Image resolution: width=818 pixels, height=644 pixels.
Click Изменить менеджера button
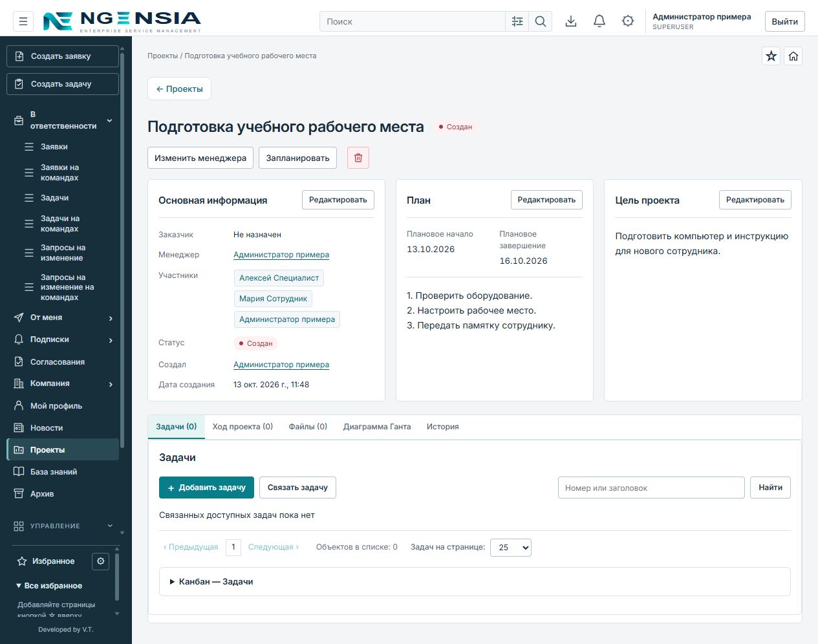point(200,158)
